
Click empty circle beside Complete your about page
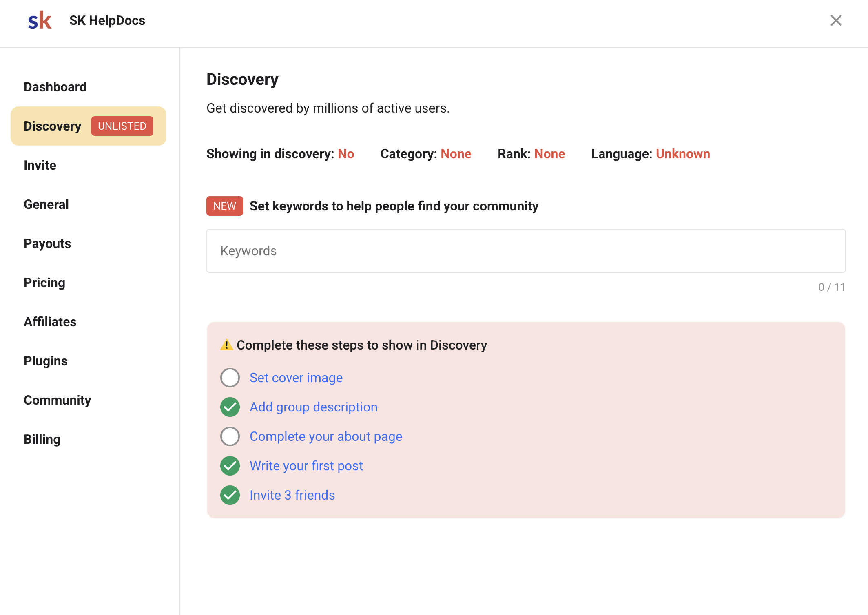[x=230, y=436]
